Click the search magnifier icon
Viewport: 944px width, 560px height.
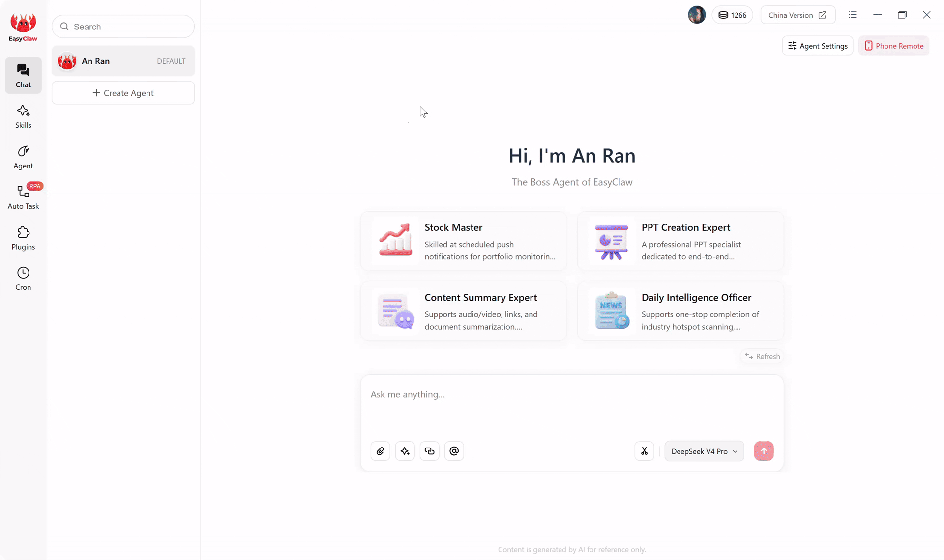64,27
